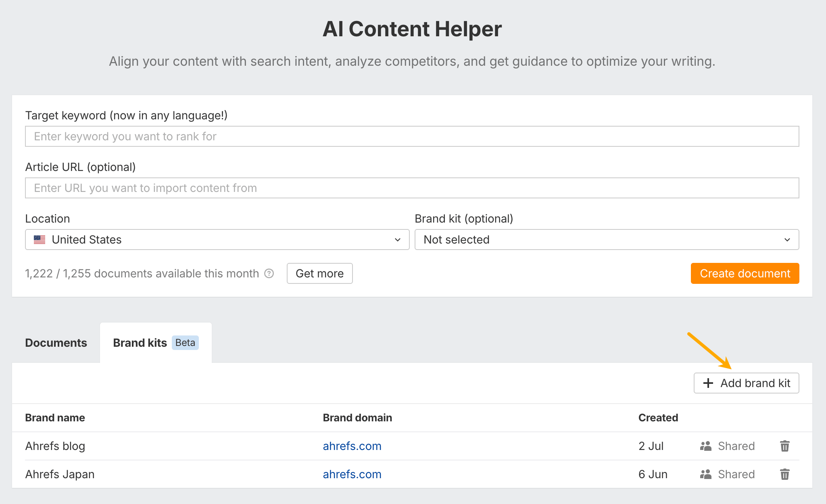The width and height of the screenshot is (826, 504).
Task: Open ahrefs.com link for Ahrefs blog
Action: pos(352,446)
